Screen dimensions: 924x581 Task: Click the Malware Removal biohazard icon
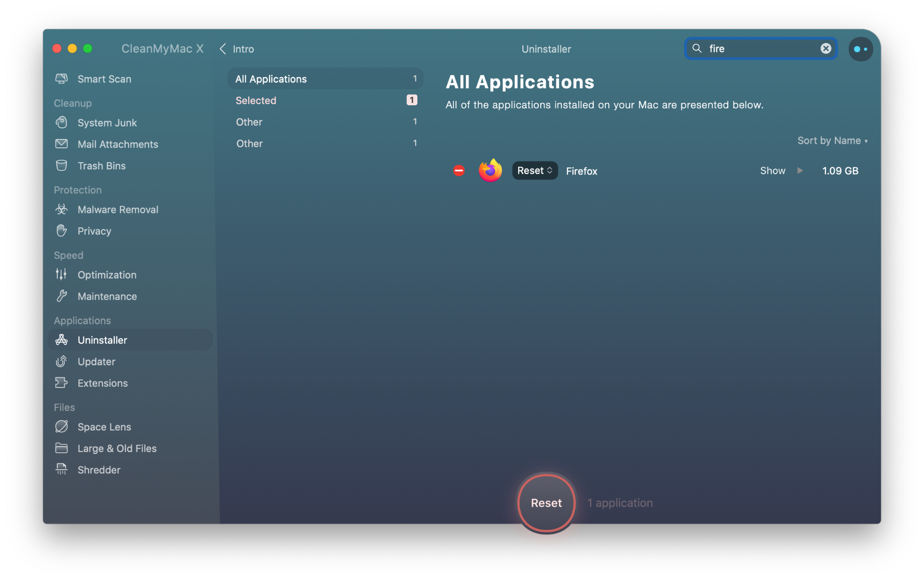coord(61,209)
